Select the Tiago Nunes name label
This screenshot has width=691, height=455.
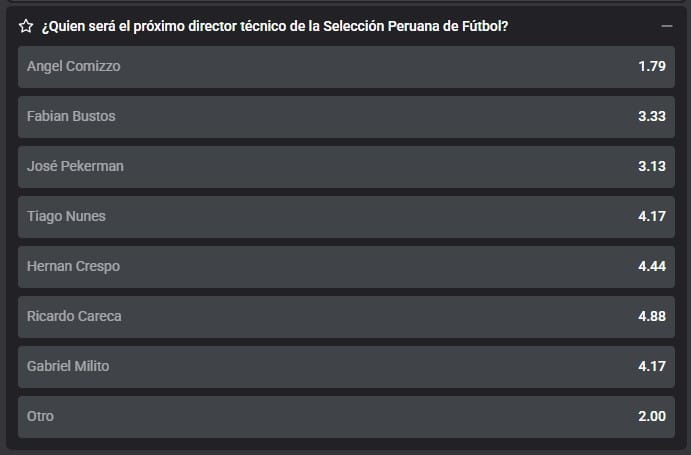point(66,216)
